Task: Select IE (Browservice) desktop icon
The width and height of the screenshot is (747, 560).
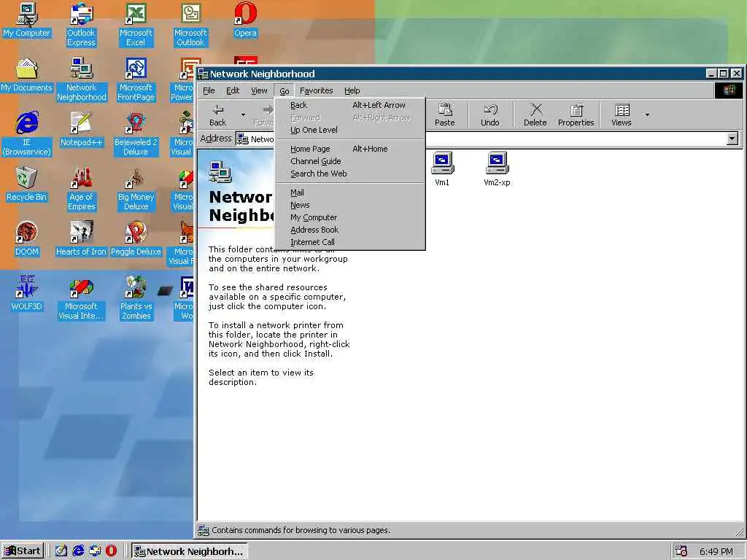Action: (27, 134)
